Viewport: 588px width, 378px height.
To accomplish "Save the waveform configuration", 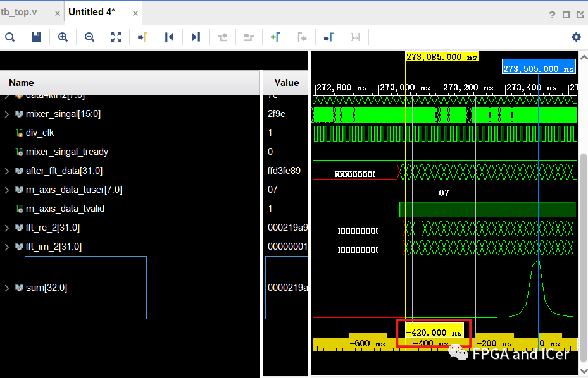I will click(36, 37).
